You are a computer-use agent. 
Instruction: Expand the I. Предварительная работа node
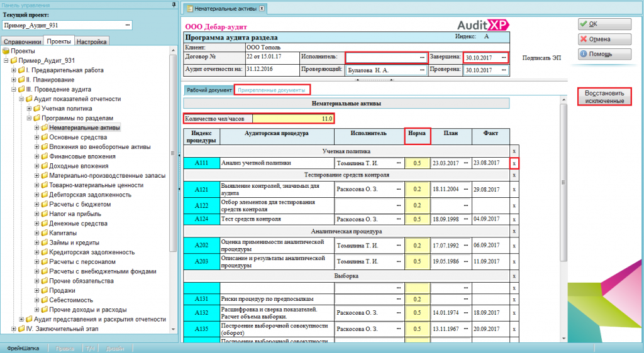[x=14, y=70]
